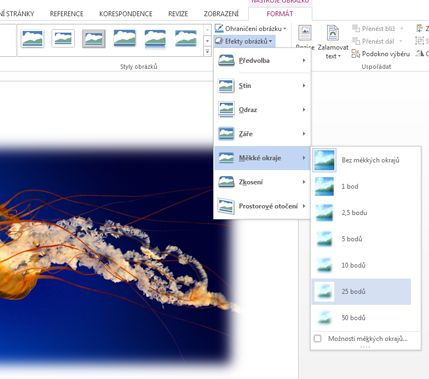The height and width of the screenshot is (379, 429).
Task: Open the Efekty obrázků dropdown
Action: point(244,41)
